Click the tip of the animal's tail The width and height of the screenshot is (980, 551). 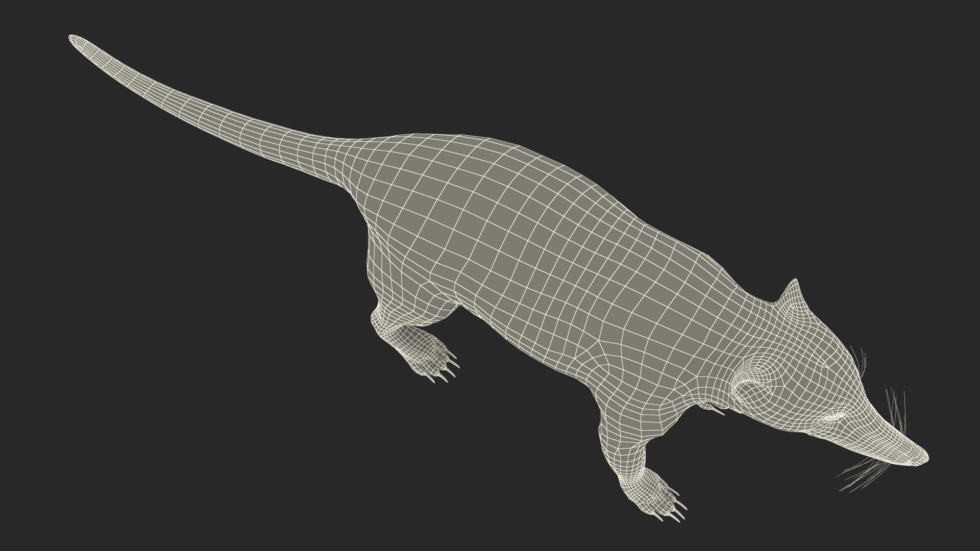72,38
